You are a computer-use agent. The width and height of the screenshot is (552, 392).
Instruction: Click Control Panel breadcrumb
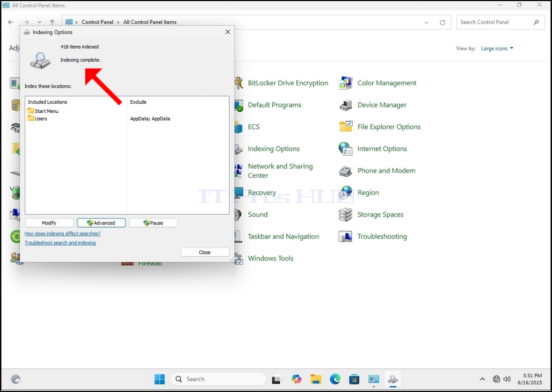98,22
